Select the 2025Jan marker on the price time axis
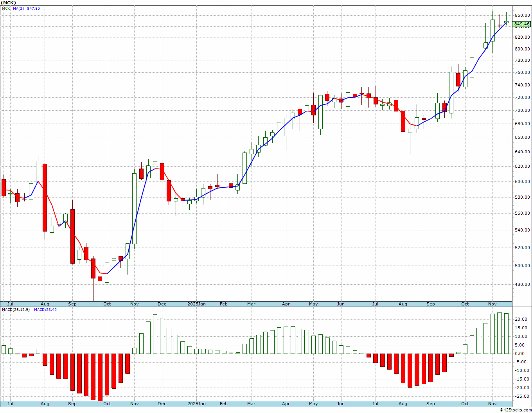The image size is (532, 413). point(196,304)
